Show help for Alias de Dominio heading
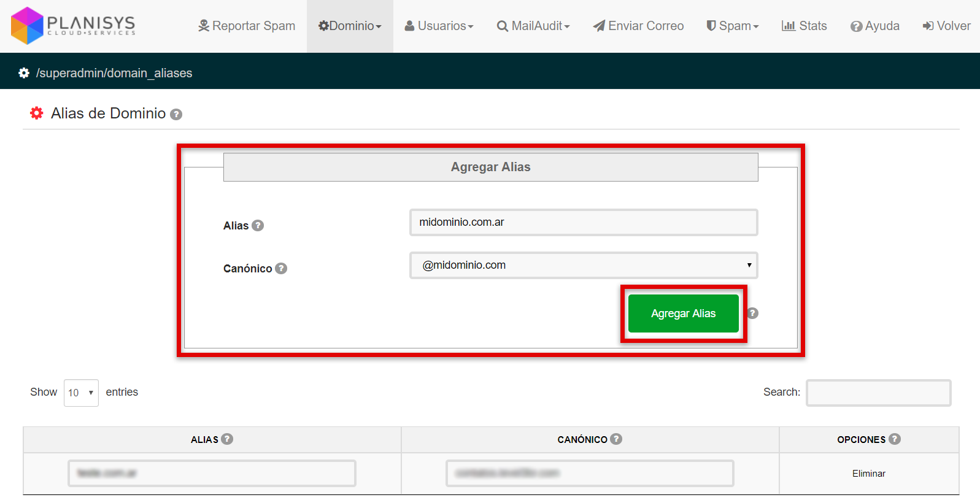Screen dimensions: 980x500 pyautogui.click(x=176, y=114)
